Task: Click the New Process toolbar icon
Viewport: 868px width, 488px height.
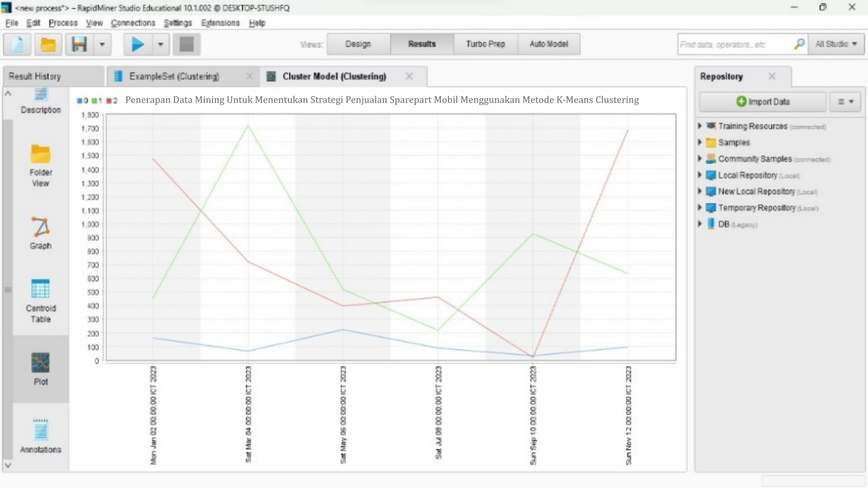Action: [x=18, y=45]
